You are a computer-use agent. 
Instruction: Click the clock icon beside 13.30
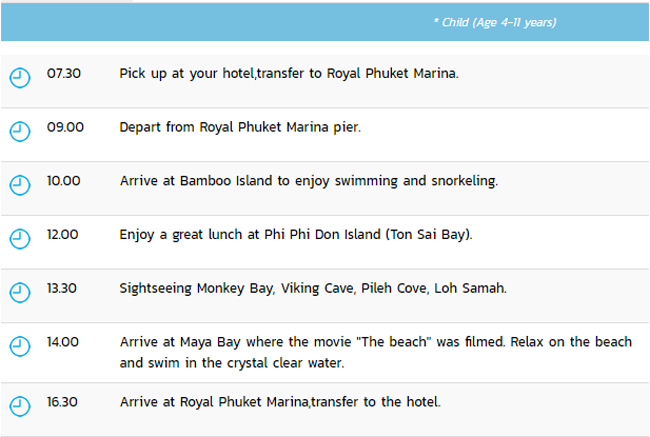tap(19, 293)
